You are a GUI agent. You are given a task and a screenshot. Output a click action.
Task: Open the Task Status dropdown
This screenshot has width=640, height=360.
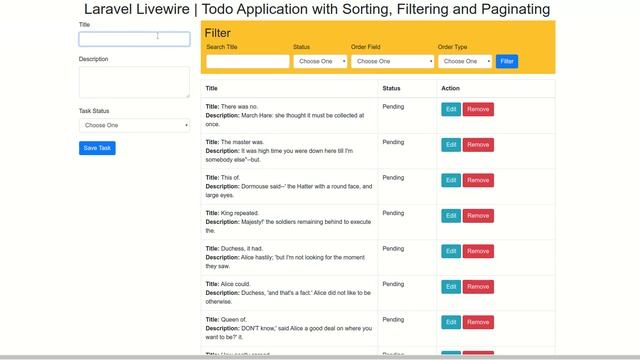pyautogui.click(x=134, y=125)
